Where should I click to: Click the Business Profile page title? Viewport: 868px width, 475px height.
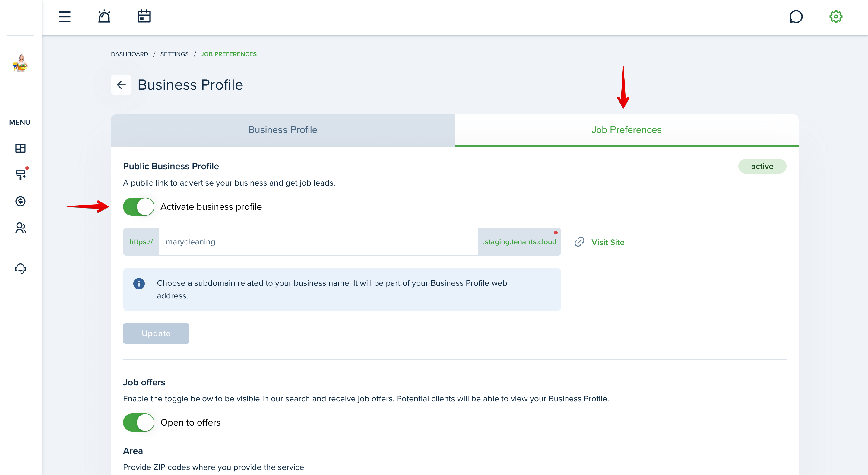190,84
